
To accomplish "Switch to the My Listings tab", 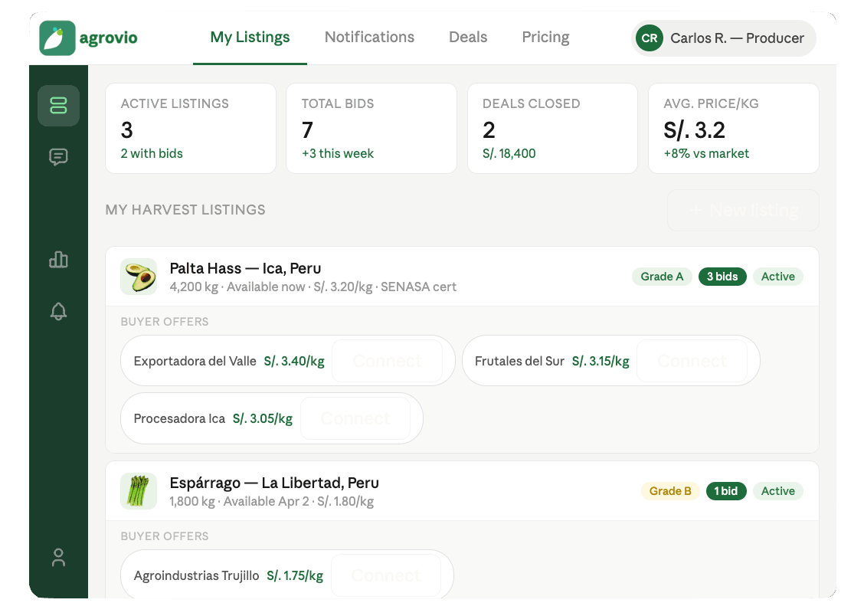I will [x=250, y=38].
